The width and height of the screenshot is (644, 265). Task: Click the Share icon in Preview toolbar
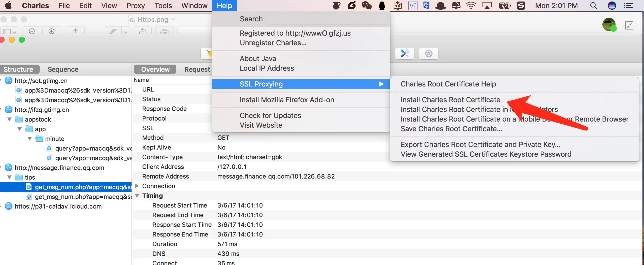coord(75,31)
